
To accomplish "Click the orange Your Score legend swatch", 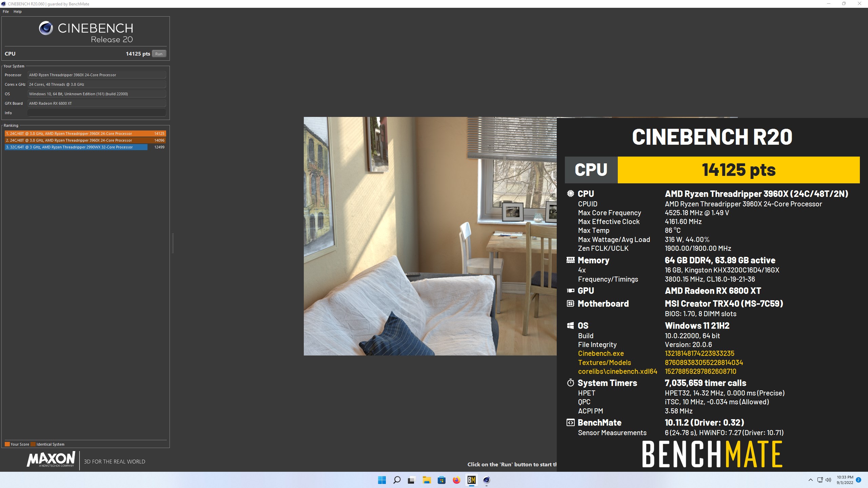I will pyautogui.click(x=7, y=444).
